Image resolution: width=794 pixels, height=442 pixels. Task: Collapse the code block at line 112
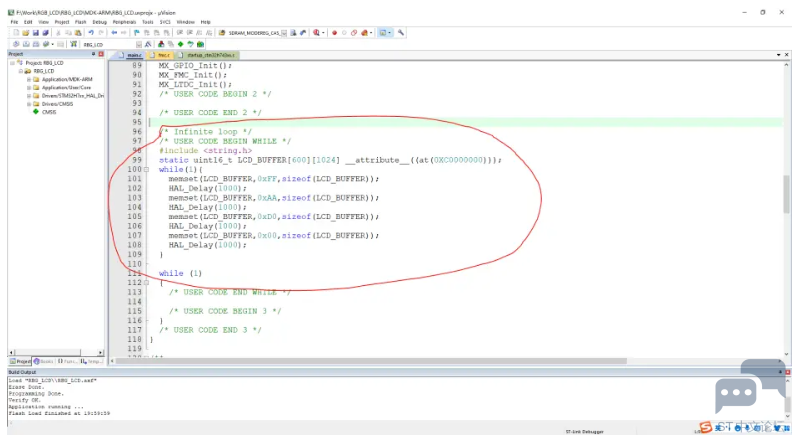tap(146, 283)
